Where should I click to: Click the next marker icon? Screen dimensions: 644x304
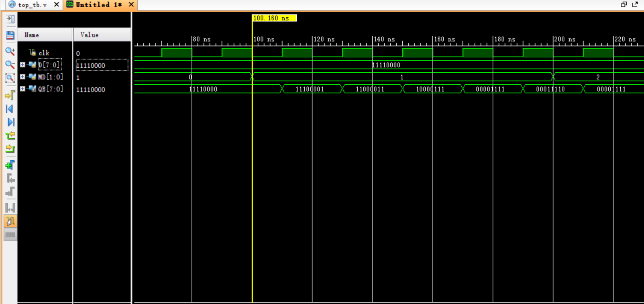click(10, 192)
